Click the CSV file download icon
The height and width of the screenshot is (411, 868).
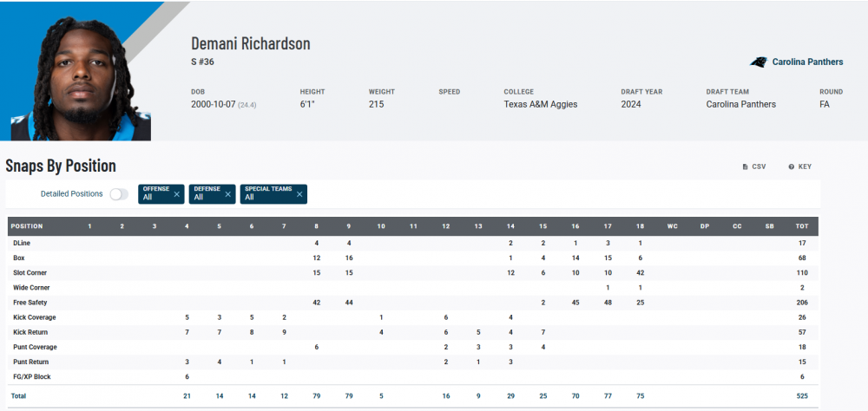(745, 166)
